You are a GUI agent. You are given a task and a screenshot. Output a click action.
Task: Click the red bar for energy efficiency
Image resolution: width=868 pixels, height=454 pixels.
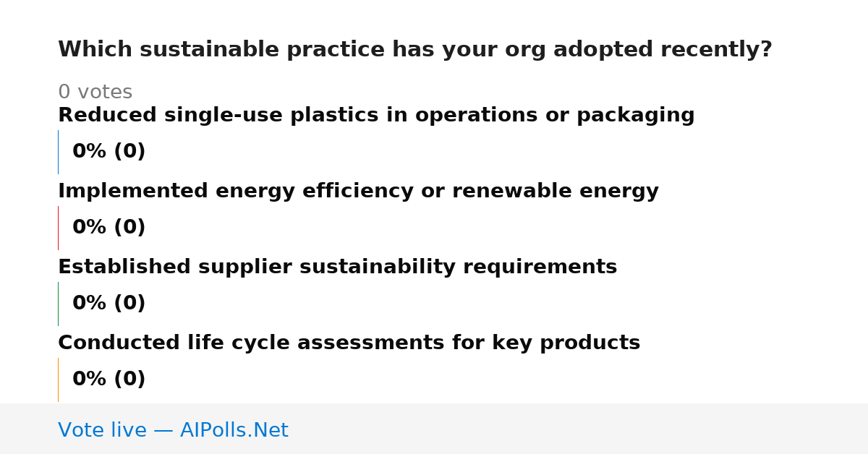click(x=58, y=228)
